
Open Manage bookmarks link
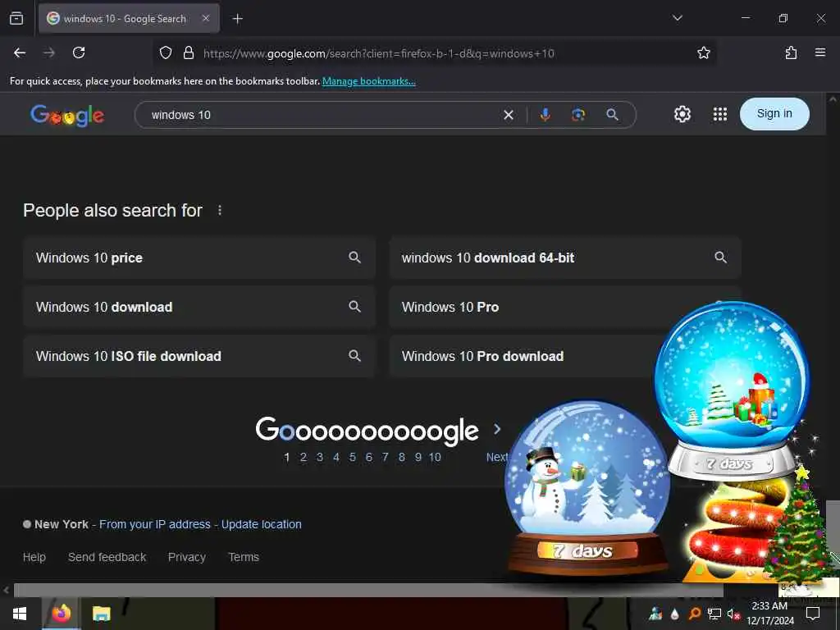click(368, 81)
